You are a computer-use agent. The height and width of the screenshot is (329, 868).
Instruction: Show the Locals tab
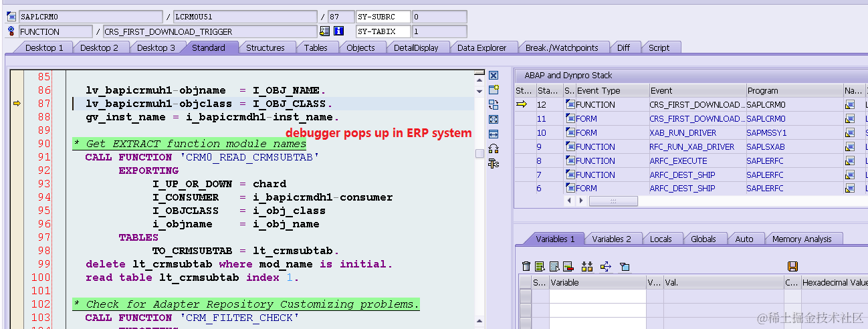(x=661, y=239)
